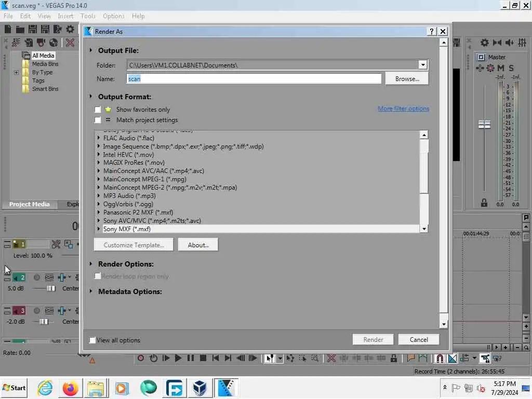The width and height of the screenshot is (532, 399).
Task: Click the Insert Marker icon in toolbar
Action: click(410, 358)
